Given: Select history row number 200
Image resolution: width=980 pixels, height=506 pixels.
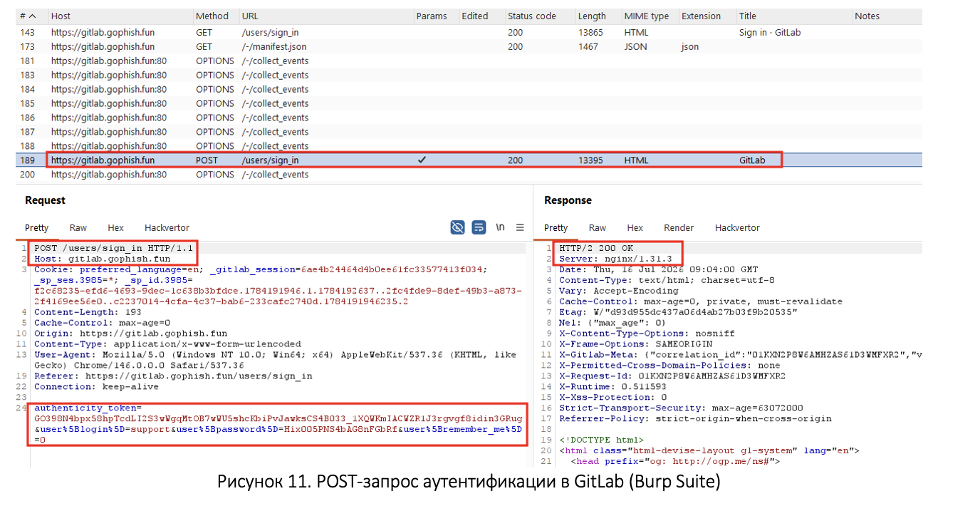Looking at the screenshot, I should point(469,175).
